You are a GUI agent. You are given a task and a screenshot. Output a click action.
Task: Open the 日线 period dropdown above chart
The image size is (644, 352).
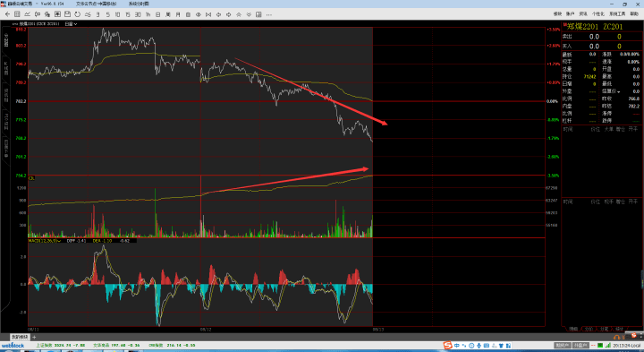click(72, 24)
